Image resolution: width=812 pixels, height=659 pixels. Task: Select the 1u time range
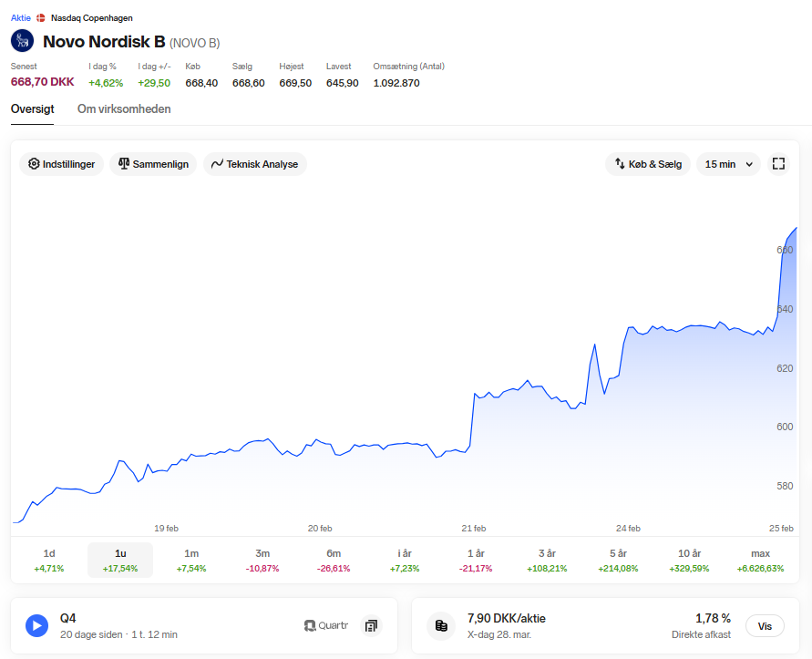120,560
